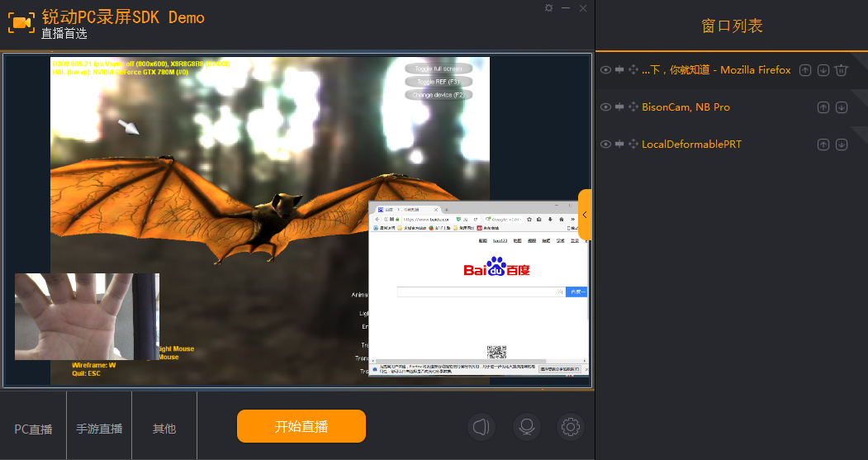
Task: Select the move icon for LocalDeformablePRT row
Action: pyautogui.click(x=633, y=145)
